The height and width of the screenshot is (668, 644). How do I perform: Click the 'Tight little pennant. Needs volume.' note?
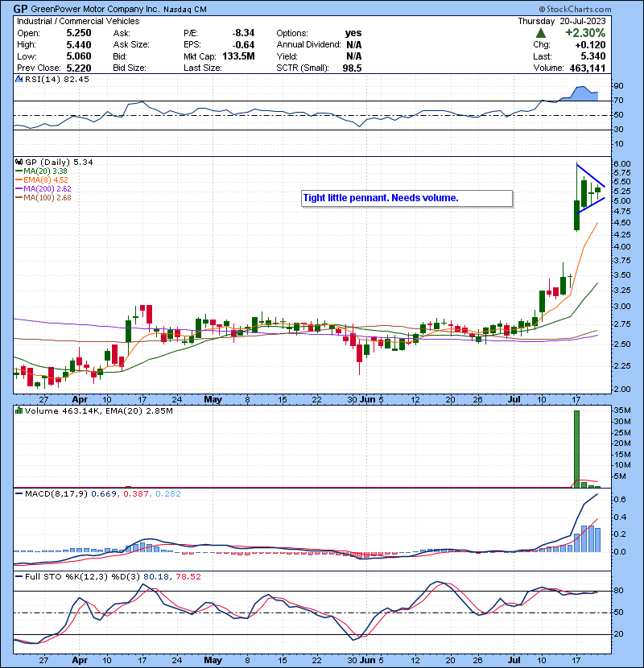click(407, 198)
